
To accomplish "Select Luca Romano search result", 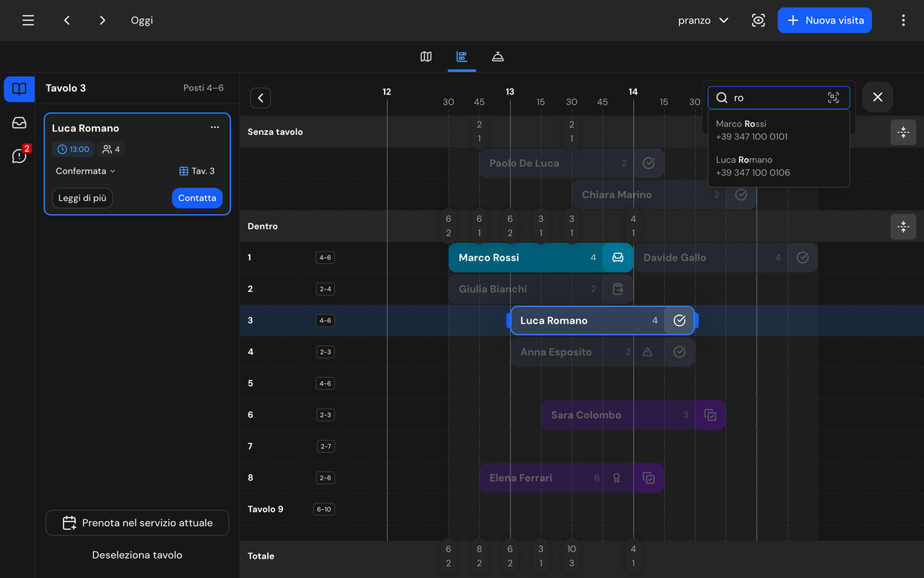I will (779, 166).
